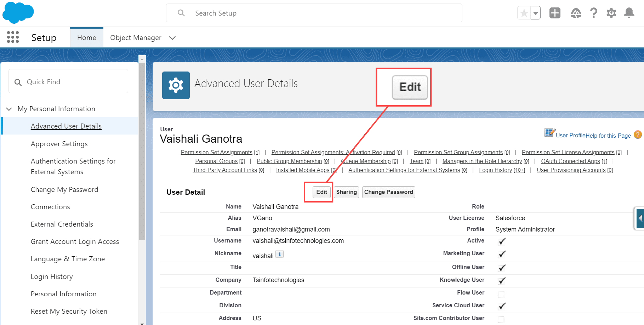644x325 pixels.
Task: Click the Site.com Contributor User checkbox
Action: (501, 319)
